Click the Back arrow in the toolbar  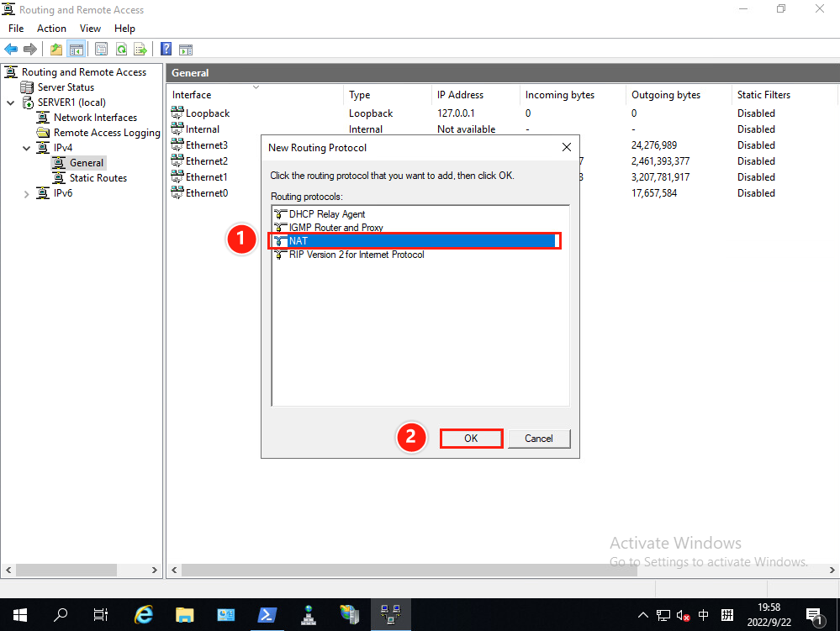[11, 50]
